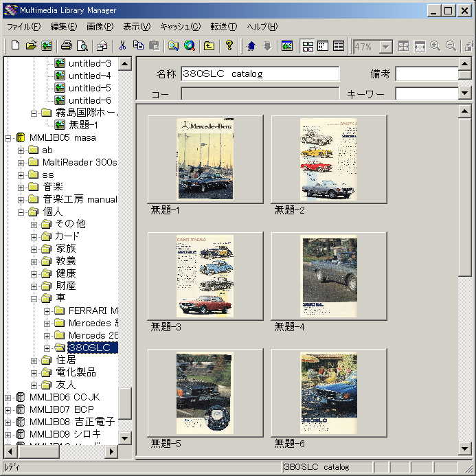This screenshot has height=476, width=476.
Task: Click the image view toolbar icon
Action: [287, 46]
